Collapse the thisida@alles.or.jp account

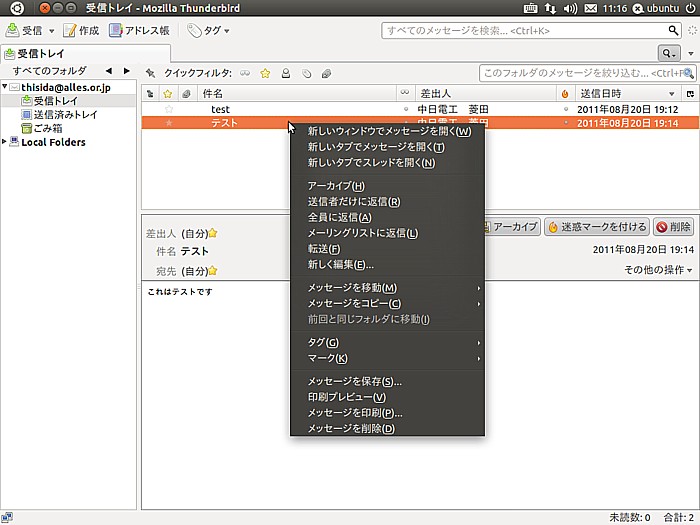pos(4,86)
